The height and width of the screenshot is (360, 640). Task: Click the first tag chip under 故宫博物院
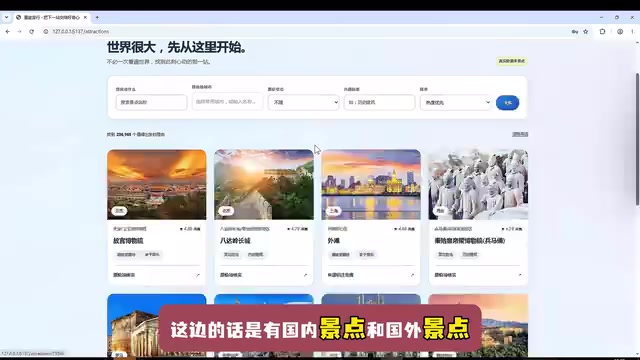coord(126,254)
